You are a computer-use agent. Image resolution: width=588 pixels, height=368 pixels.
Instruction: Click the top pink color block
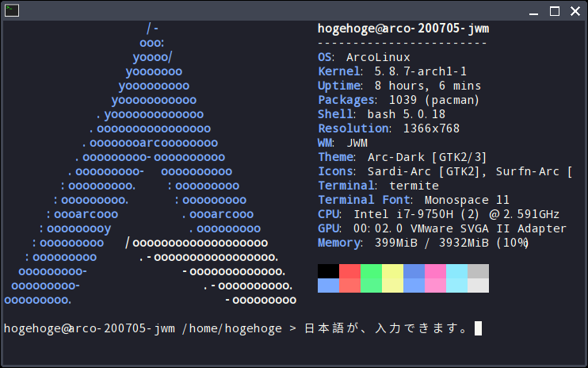pyautogui.click(x=435, y=271)
